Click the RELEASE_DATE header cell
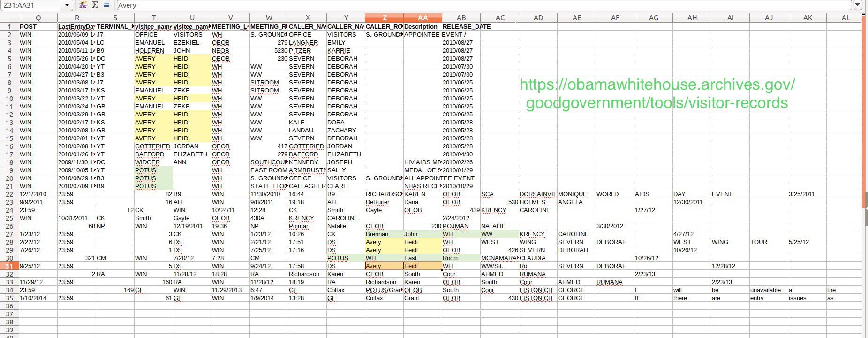 pyautogui.click(x=461, y=26)
